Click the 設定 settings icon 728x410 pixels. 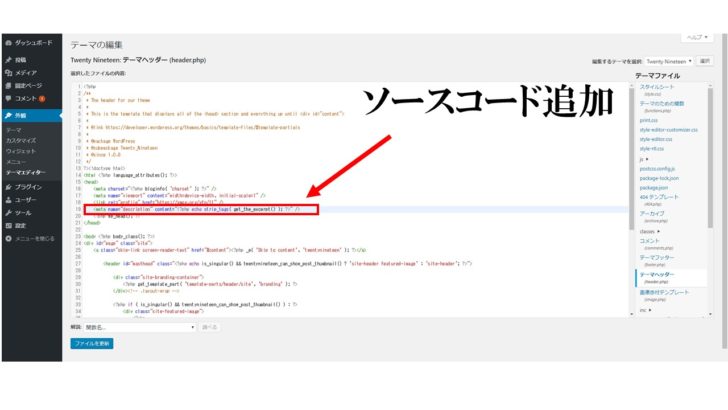[x=8, y=226]
